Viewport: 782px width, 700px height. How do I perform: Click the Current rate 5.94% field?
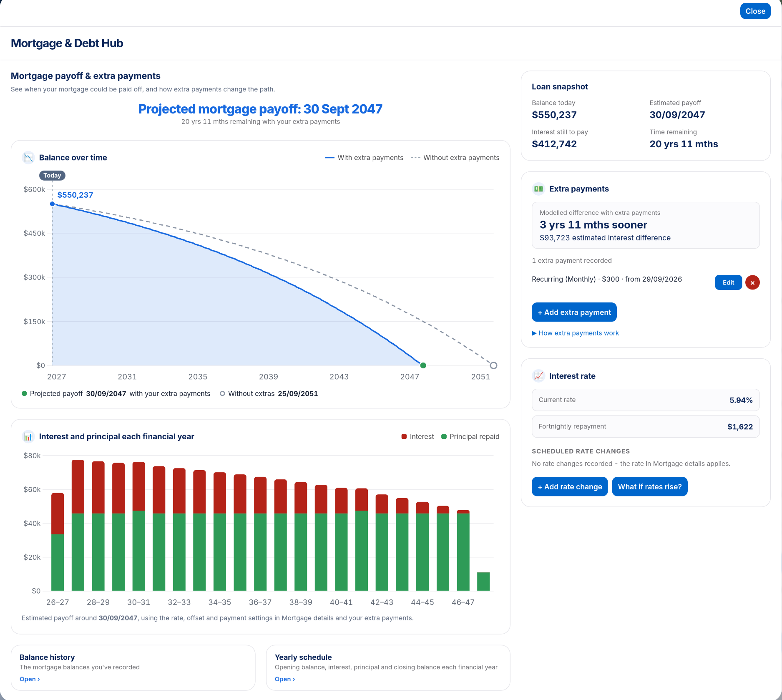click(645, 400)
